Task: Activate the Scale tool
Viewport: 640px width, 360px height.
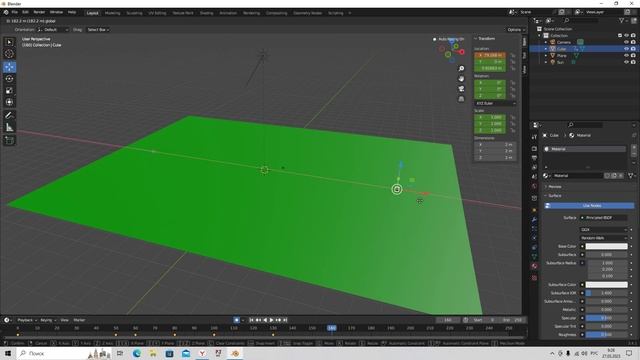Action: [x=9, y=91]
